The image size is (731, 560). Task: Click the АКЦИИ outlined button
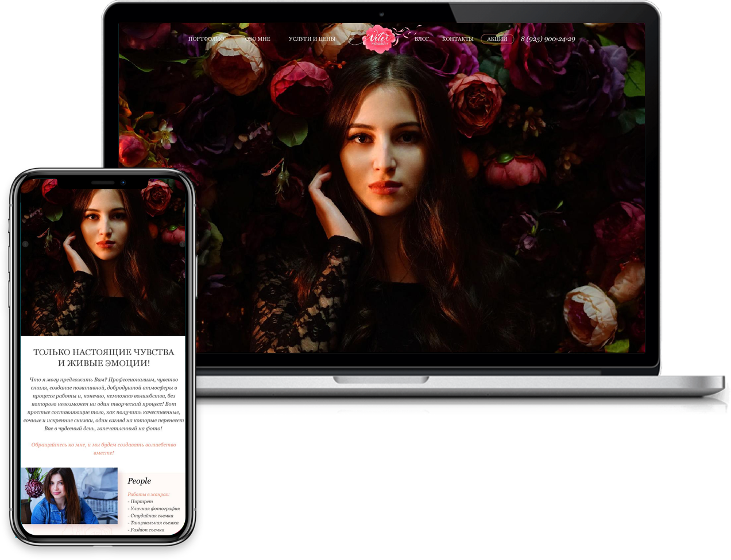(x=497, y=39)
